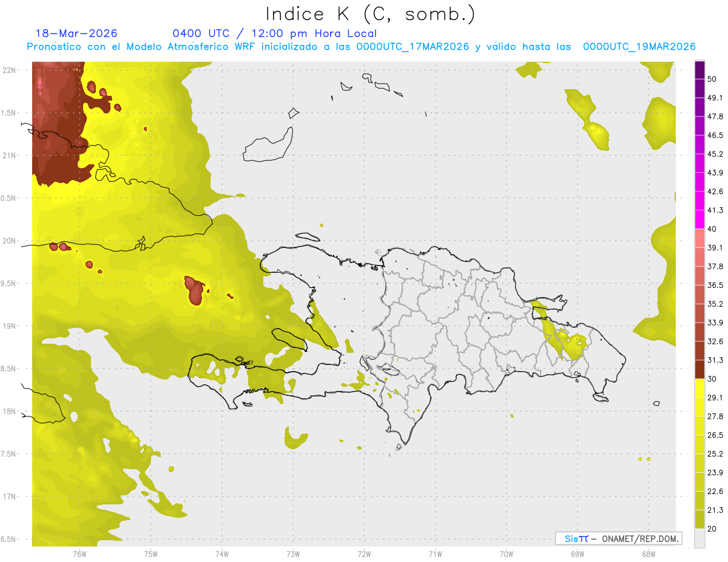Click the legend value '26.5'
The height and width of the screenshot is (562, 728).
[x=715, y=435]
